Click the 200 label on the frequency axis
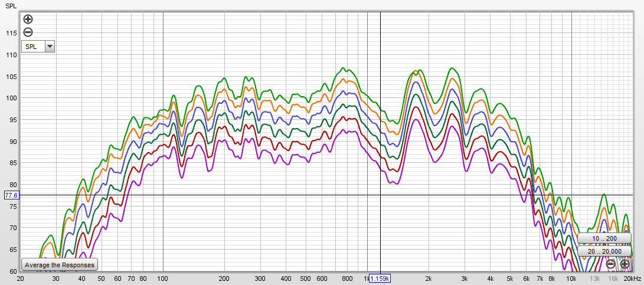This screenshot has height=285, width=644. [224, 279]
